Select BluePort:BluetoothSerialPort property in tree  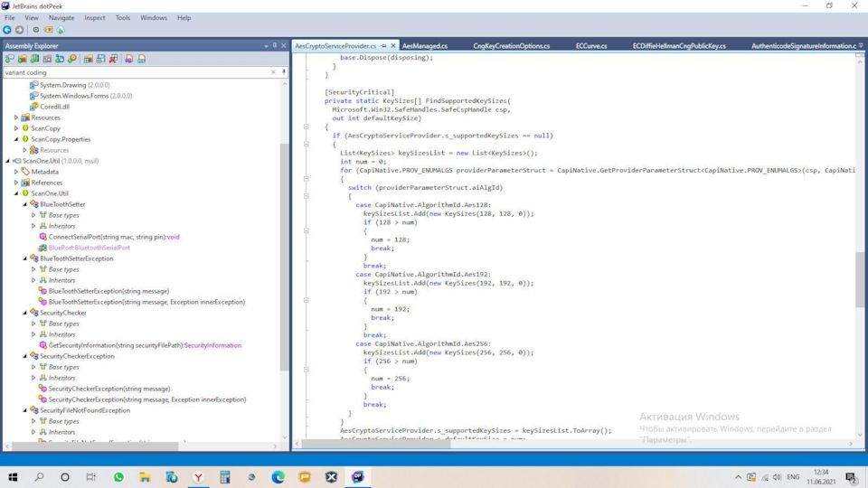90,248
